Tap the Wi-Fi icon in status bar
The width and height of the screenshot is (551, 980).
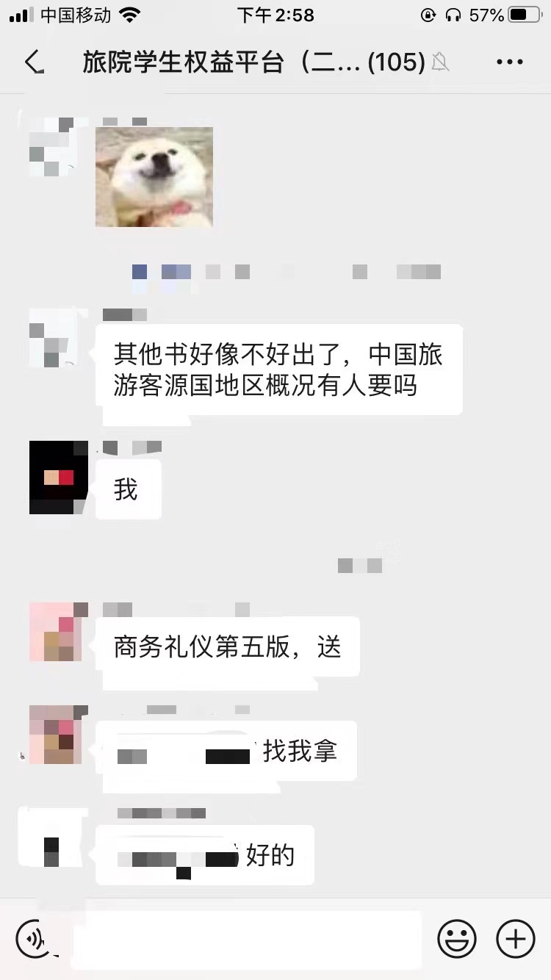130,15
